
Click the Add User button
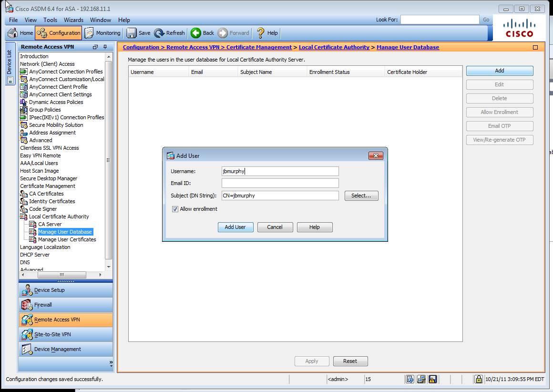click(x=236, y=227)
